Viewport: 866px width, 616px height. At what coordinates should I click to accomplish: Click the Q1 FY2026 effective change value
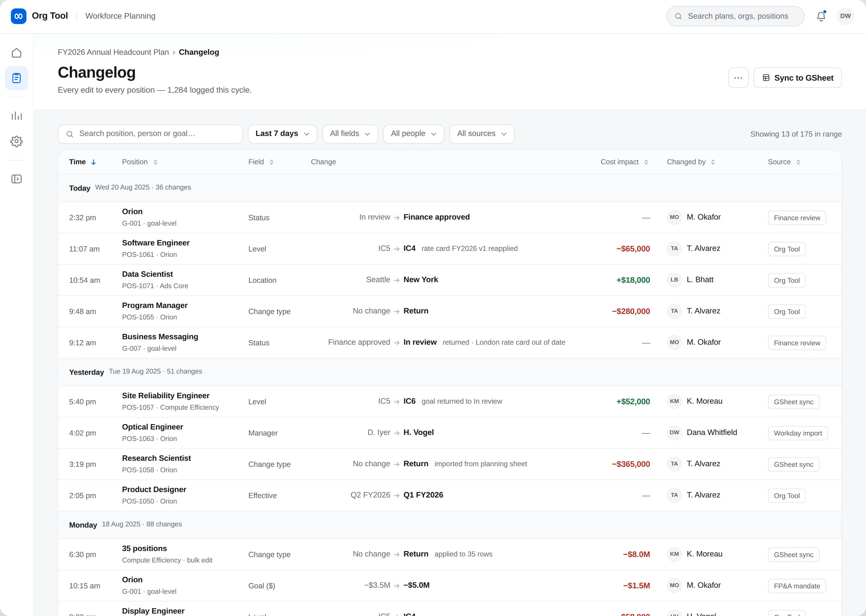[x=423, y=495]
